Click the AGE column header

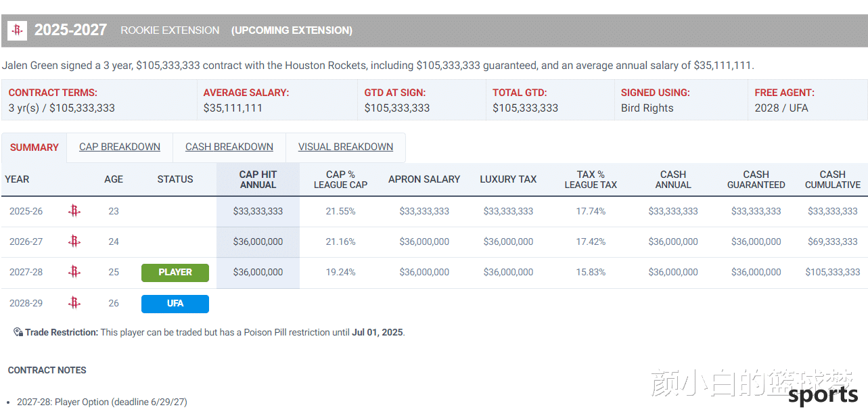[x=114, y=179]
